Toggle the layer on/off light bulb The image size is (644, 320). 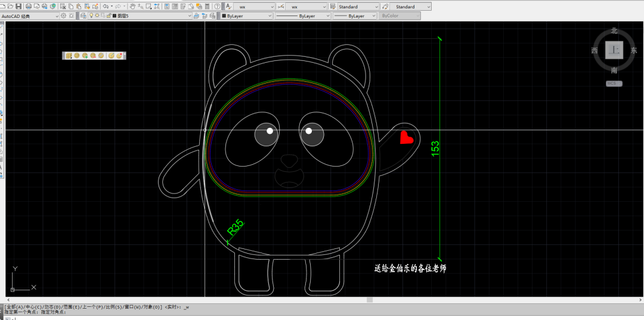click(x=91, y=16)
